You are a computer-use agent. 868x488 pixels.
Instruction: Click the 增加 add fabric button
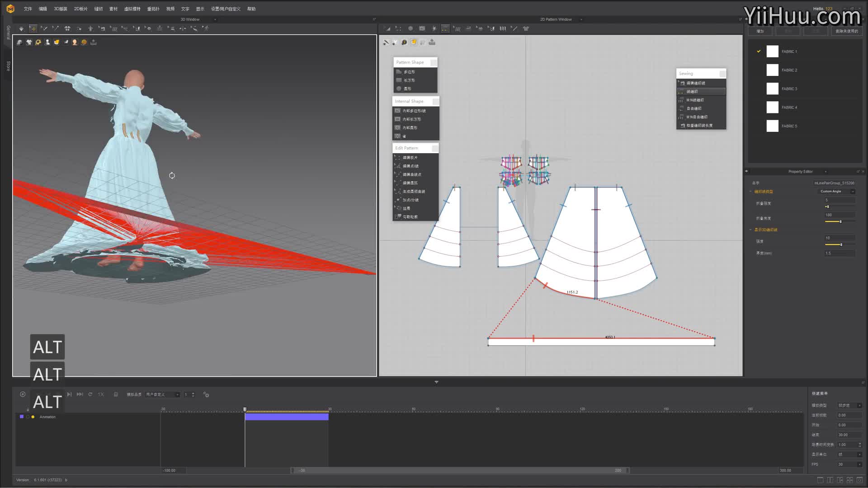click(760, 31)
